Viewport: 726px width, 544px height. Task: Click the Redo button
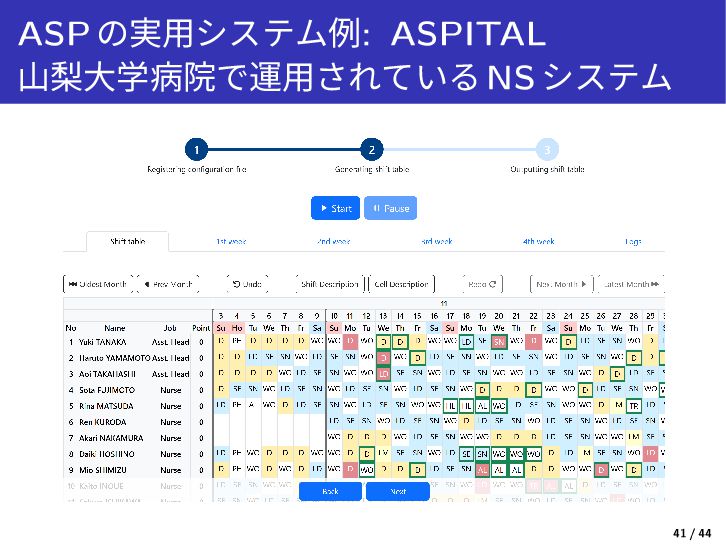click(x=482, y=284)
